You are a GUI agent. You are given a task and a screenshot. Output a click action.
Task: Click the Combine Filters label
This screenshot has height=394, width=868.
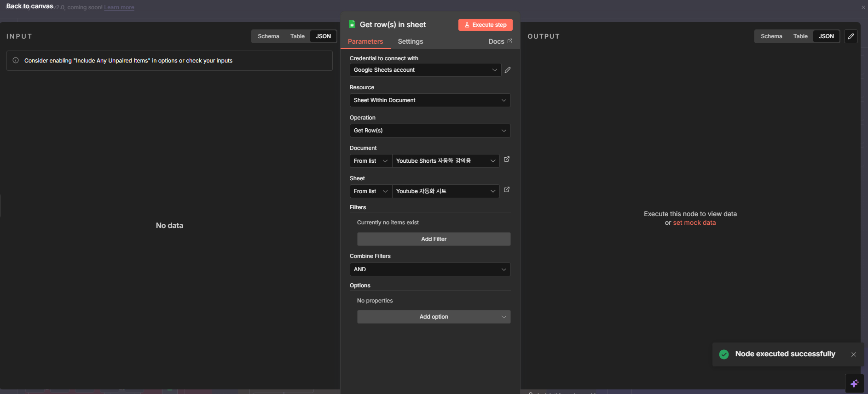pyautogui.click(x=370, y=256)
